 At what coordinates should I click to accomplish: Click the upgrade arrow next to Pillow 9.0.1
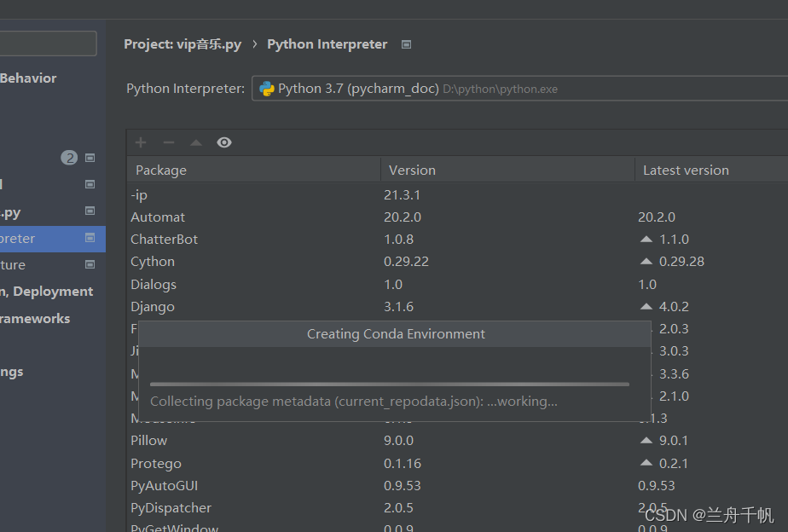pyautogui.click(x=646, y=441)
